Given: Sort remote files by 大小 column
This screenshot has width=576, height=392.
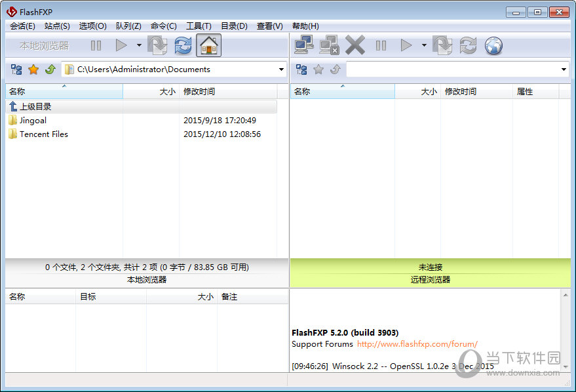Looking at the screenshot, I should pos(417,92).
